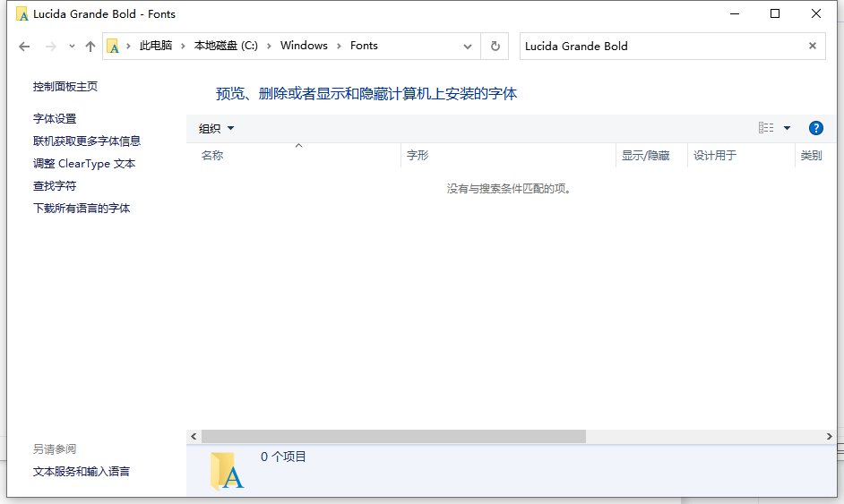Go back with the left arrow button

tap(24, 47)
